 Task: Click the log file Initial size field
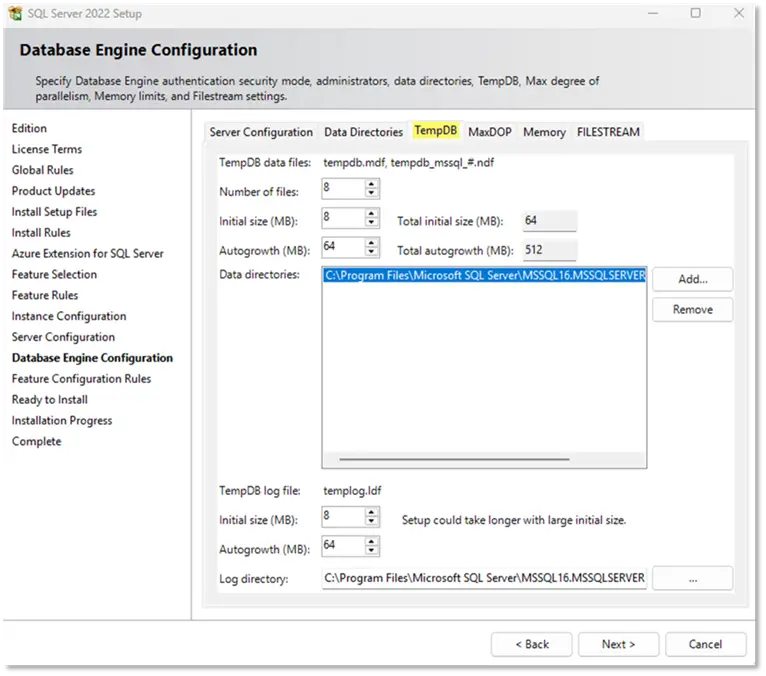coord(343,517)
